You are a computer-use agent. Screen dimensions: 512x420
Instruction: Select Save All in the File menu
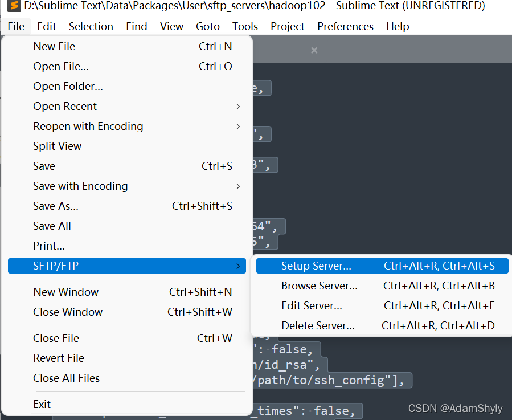pos(52,226)
